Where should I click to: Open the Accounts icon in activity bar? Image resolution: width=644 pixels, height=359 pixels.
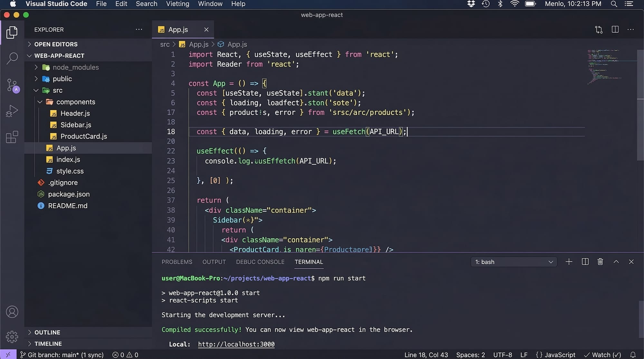coord(12,312)
